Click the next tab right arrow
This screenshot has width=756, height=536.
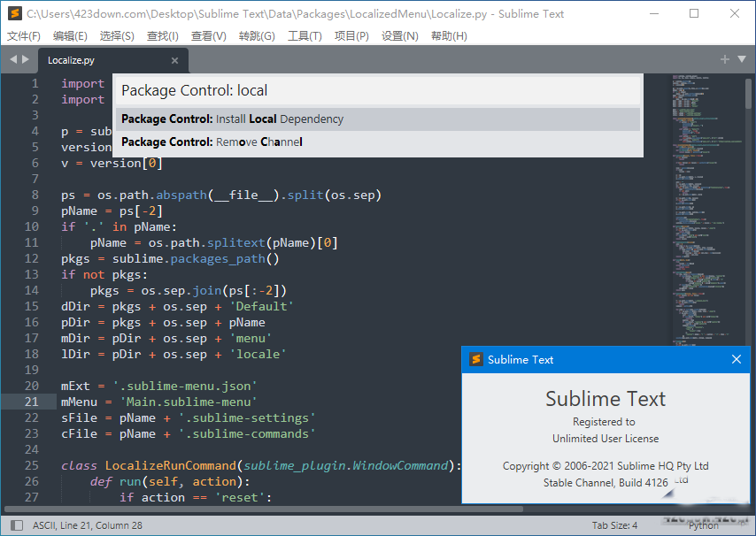[x=26, y=59]
